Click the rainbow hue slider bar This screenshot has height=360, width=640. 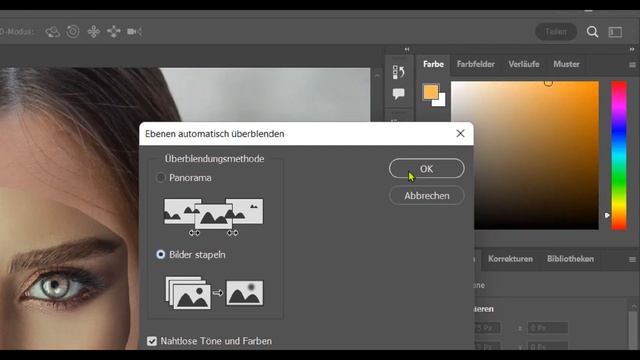click(x=619, y=156)
